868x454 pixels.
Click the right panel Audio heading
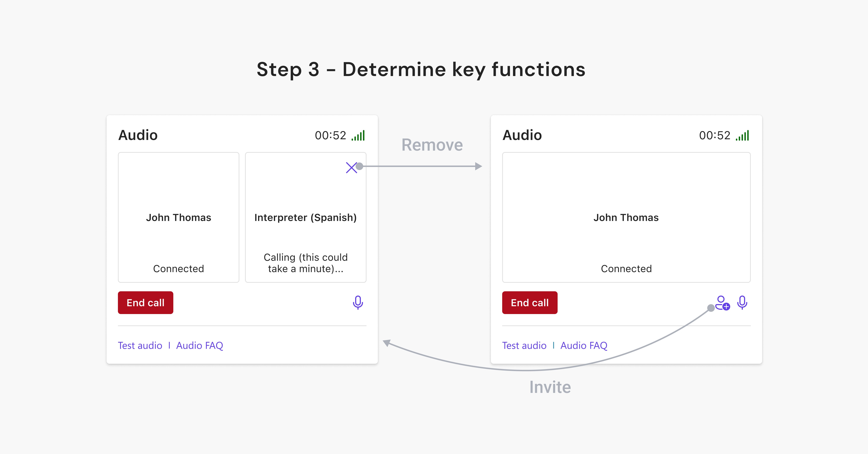click(522, 135)
